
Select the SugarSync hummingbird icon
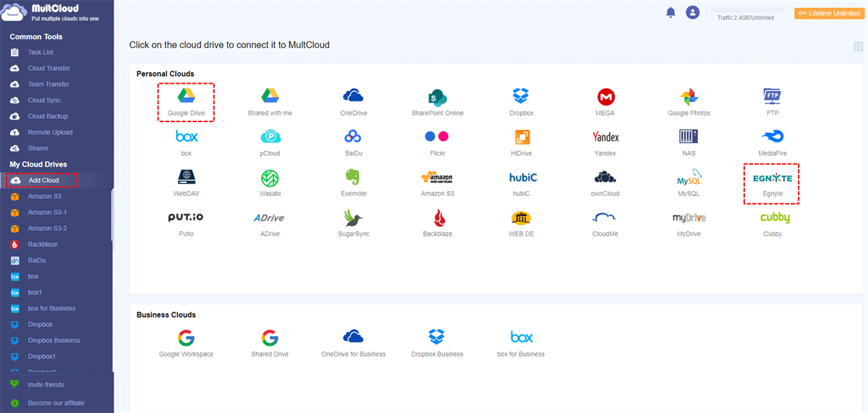point(353,218)
